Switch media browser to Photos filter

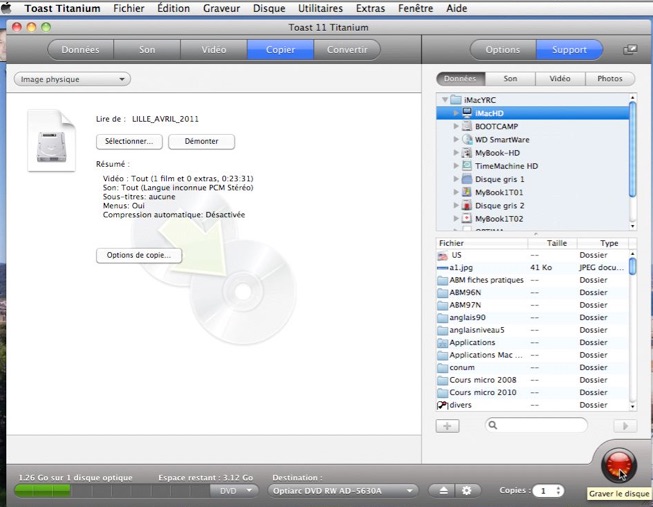click(x=610, y=79)
